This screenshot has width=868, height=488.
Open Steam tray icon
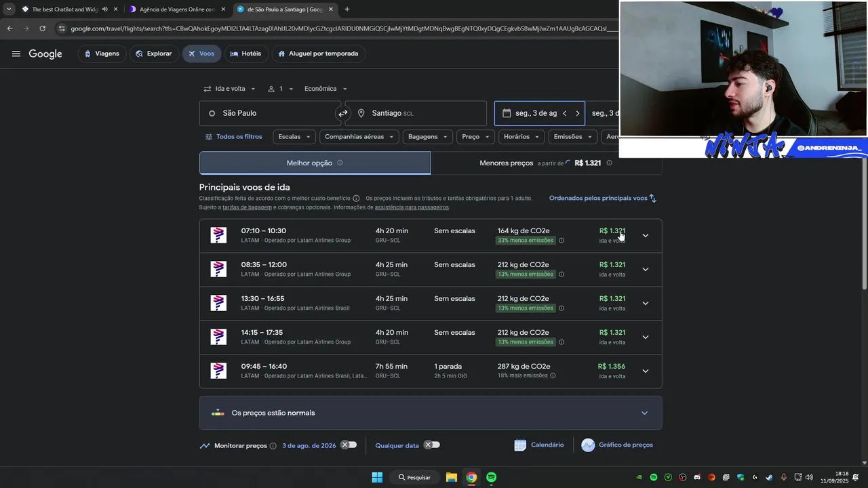[769, 477]
